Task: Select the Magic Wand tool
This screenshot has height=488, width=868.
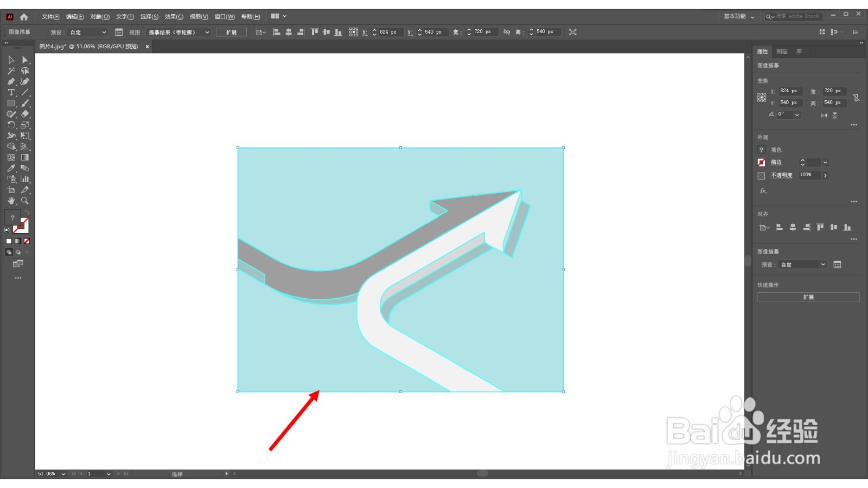Action: click(x=11, y=71)
